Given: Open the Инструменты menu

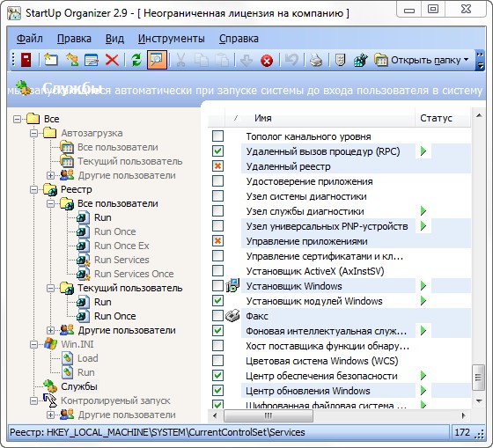Looking at the screenshot, I should (172, 39).
